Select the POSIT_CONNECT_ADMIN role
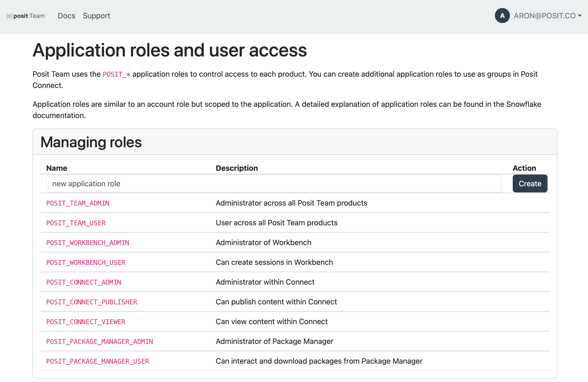Viewport: 588px width, 382px height. [x=83, y=282]
